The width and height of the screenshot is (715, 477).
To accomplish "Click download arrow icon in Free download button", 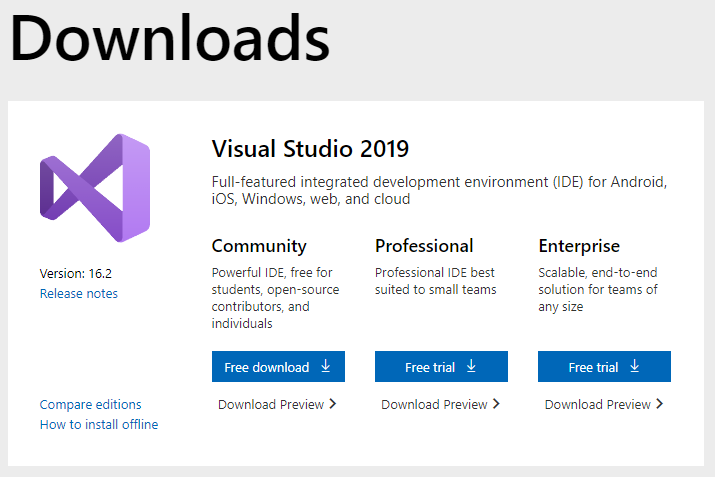I will tap(326, 366).
